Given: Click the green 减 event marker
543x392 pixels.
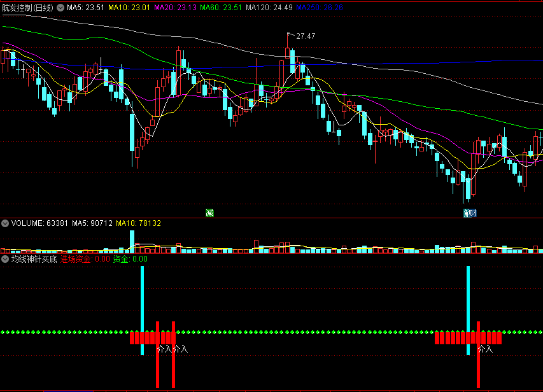Looking at the screenshot, I should tap(209, 213).
